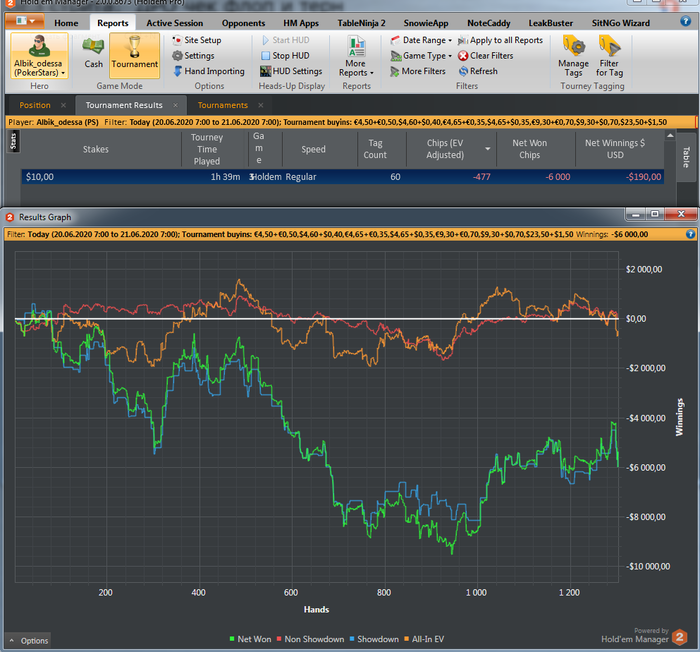
Task: Open HUD Settings
Action: [291, 71]
